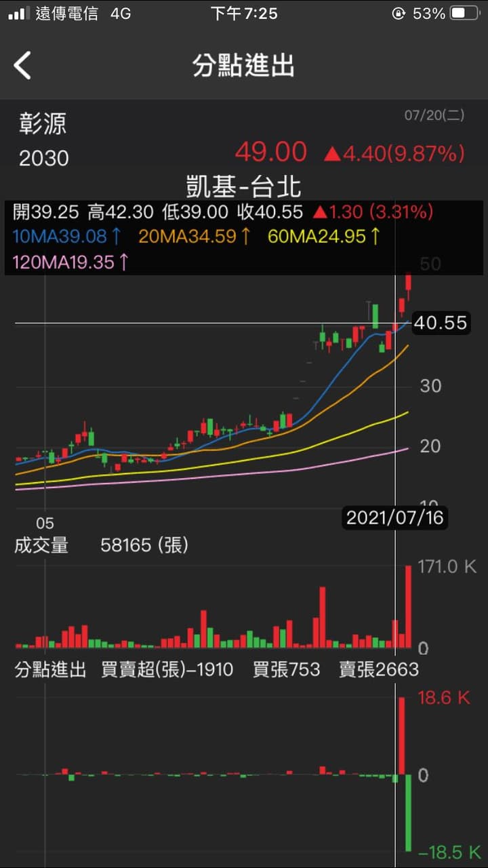Tap the large red 18.6 K buy bar
This screenshot has width=488, height=868.
(401, 736)
